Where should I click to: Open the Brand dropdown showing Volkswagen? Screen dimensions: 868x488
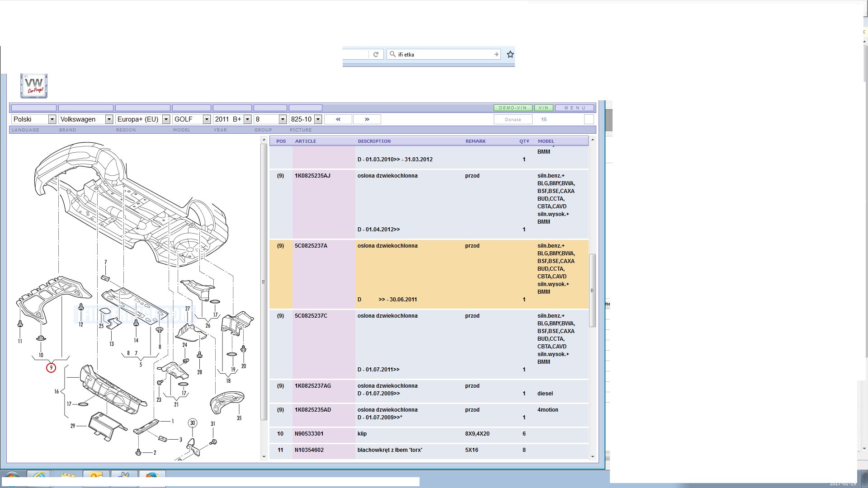[x=85, y=119]
